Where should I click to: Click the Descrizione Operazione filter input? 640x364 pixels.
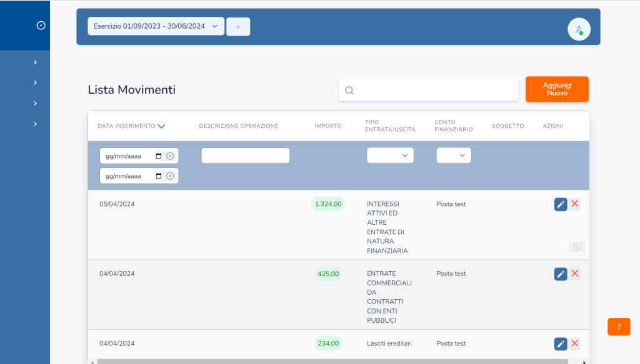tap(245, 155)
